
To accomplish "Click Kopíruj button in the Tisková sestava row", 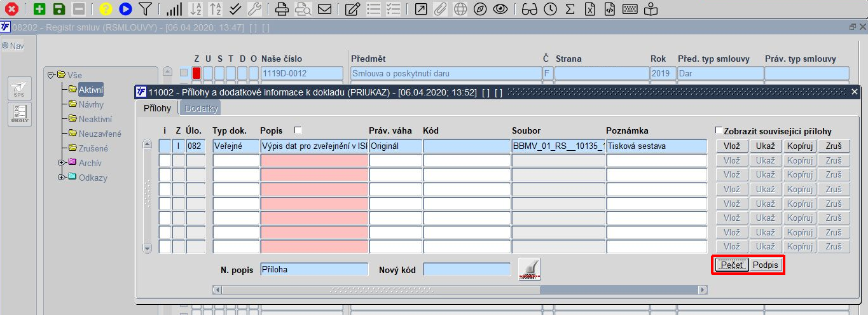I will 799,146.
